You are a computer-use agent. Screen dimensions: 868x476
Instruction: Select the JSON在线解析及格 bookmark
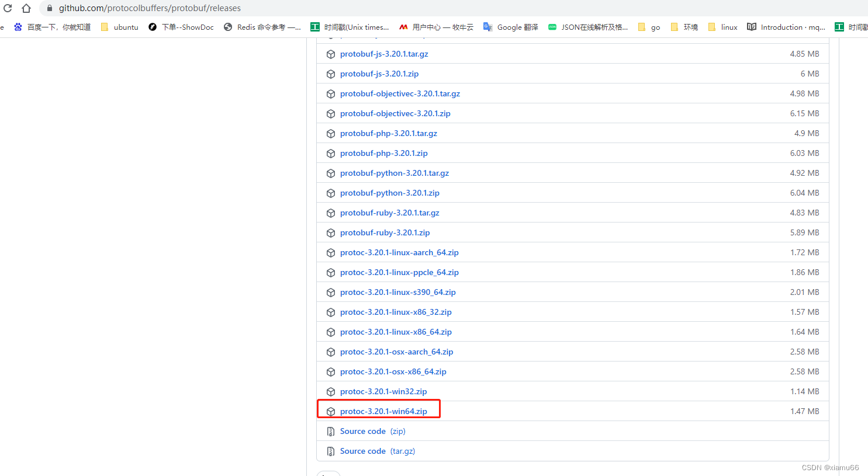588,27
